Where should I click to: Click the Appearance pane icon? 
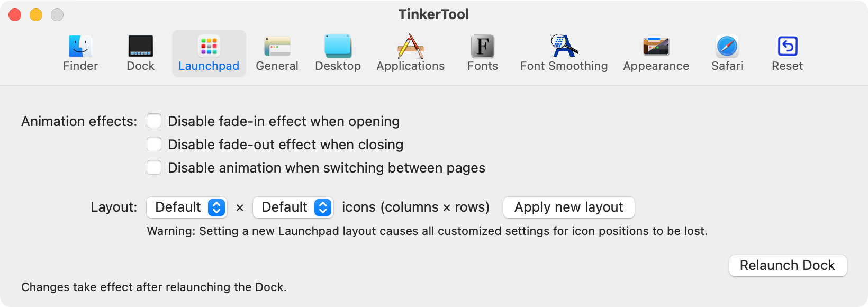[x=656, y=50]
